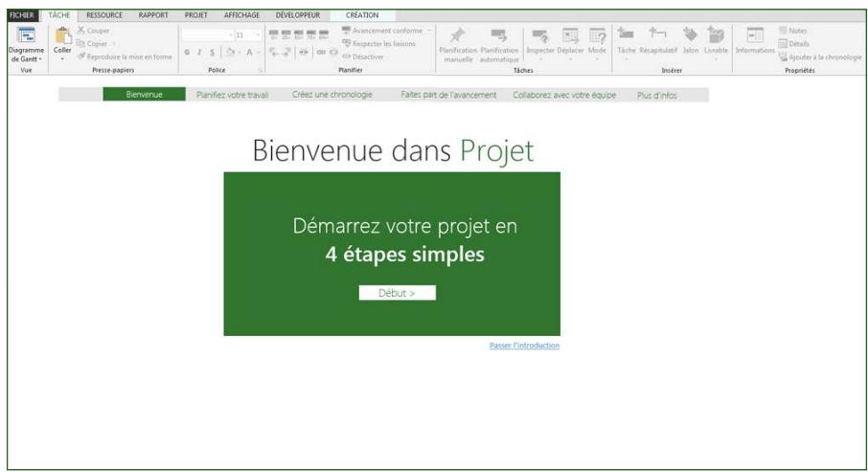
Task: Switch to the CRÉATION ribbon tab
Action: pos(362,15)
